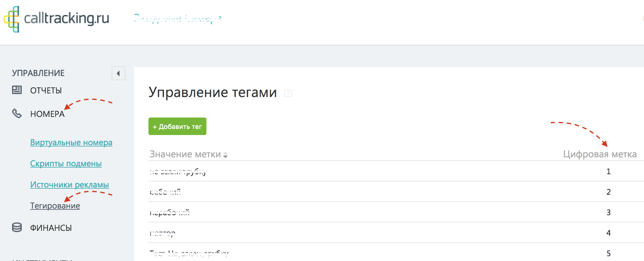
Task: Click the Номера phone icon
Action: pos(17,113)
